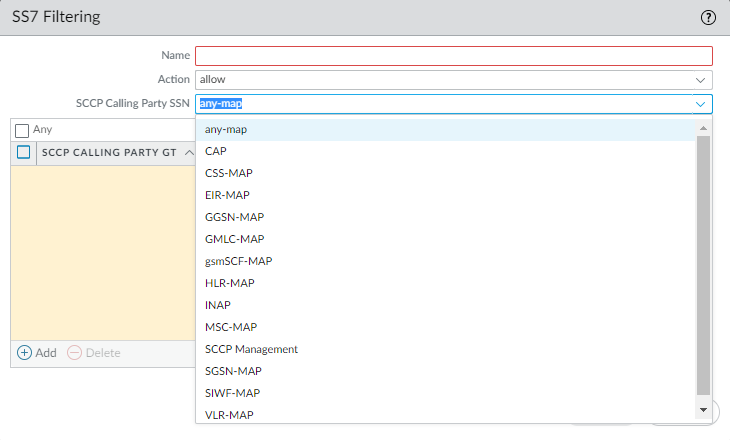
Task: Open the help question mark icon
Action: 709,17
